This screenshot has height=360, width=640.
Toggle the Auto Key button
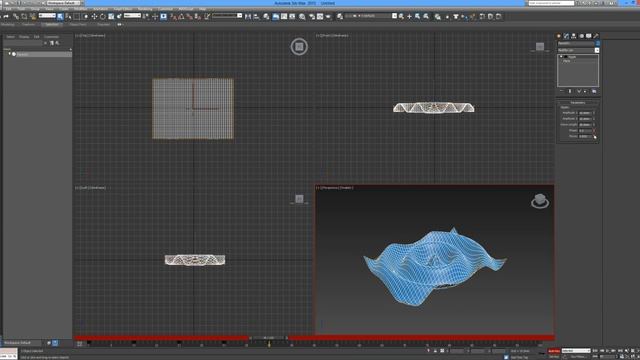click(x=554, y=351)
